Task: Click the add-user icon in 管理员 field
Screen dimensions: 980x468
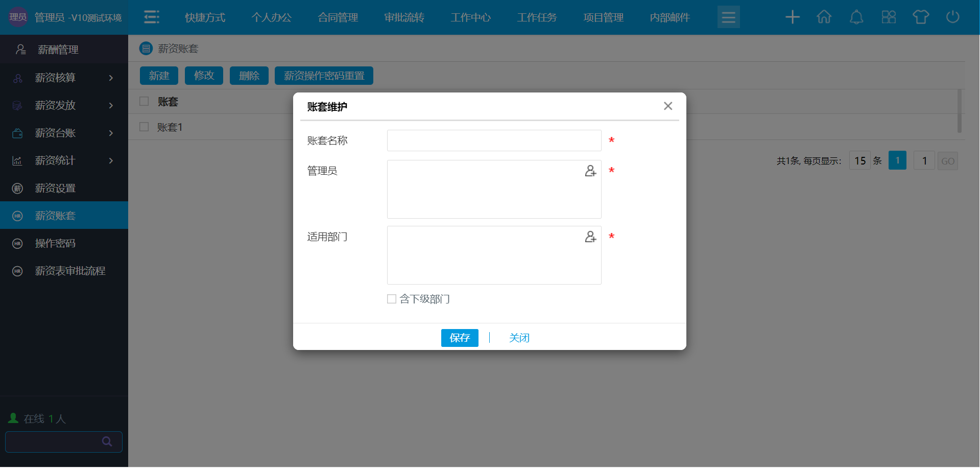Action: click(x=590, y=171)
